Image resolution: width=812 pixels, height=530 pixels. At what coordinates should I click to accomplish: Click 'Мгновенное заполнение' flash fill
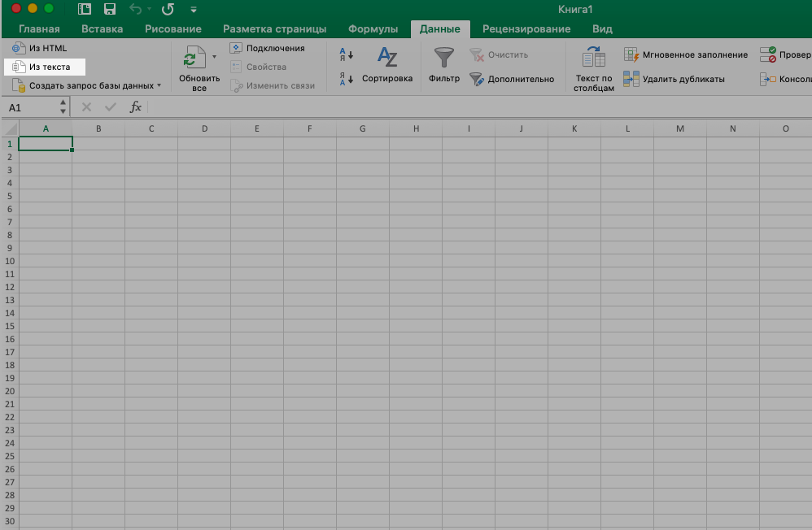686,54
